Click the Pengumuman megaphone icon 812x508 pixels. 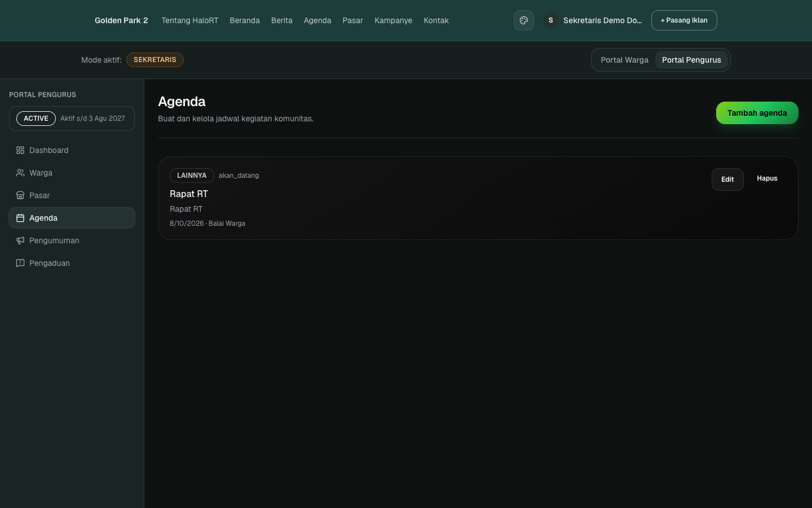pos(20,240)
